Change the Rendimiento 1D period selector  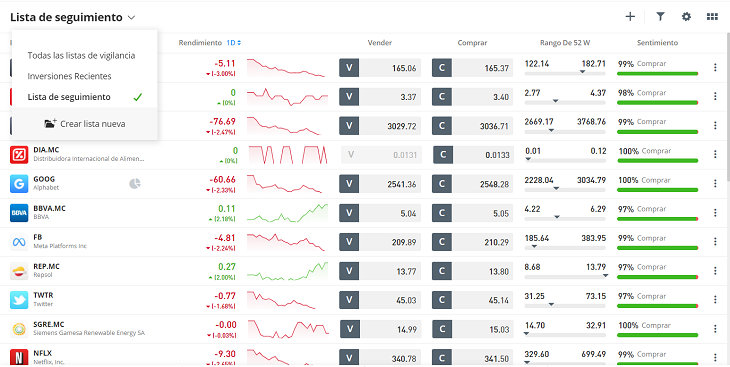click(x=234, y=43)
